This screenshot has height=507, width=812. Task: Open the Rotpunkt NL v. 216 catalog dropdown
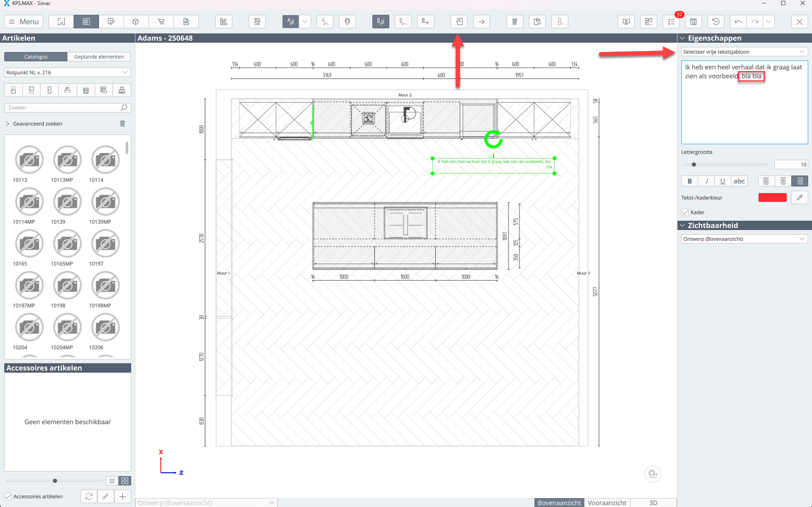[x=67, y=72]
